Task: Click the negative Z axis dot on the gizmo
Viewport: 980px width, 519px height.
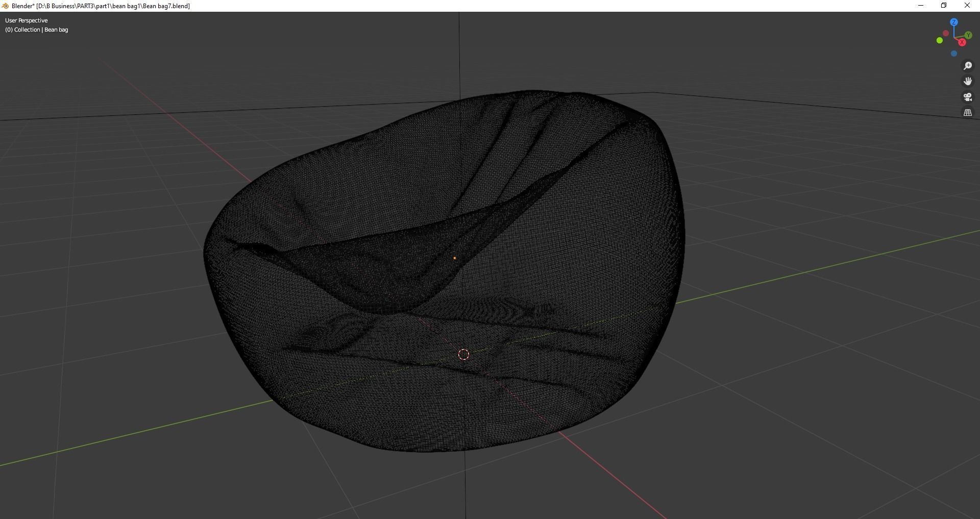Action: pyautogui.click(x=953, y=54)
